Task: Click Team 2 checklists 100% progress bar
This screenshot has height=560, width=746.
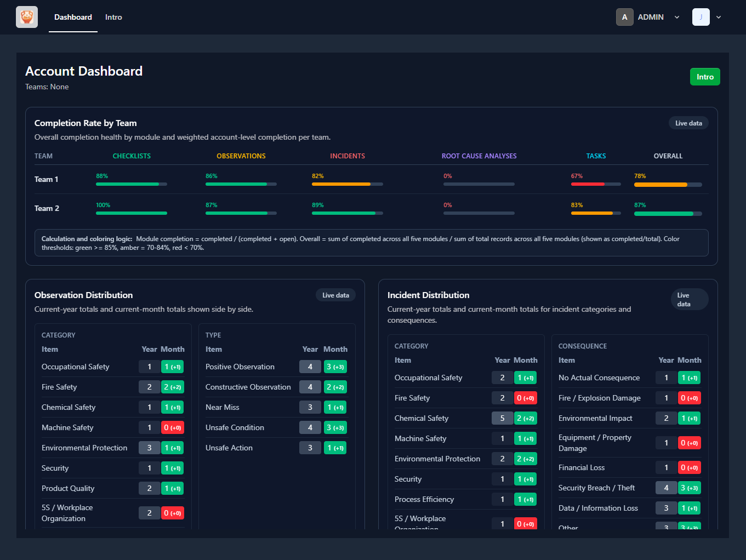Action: (132, 213)
